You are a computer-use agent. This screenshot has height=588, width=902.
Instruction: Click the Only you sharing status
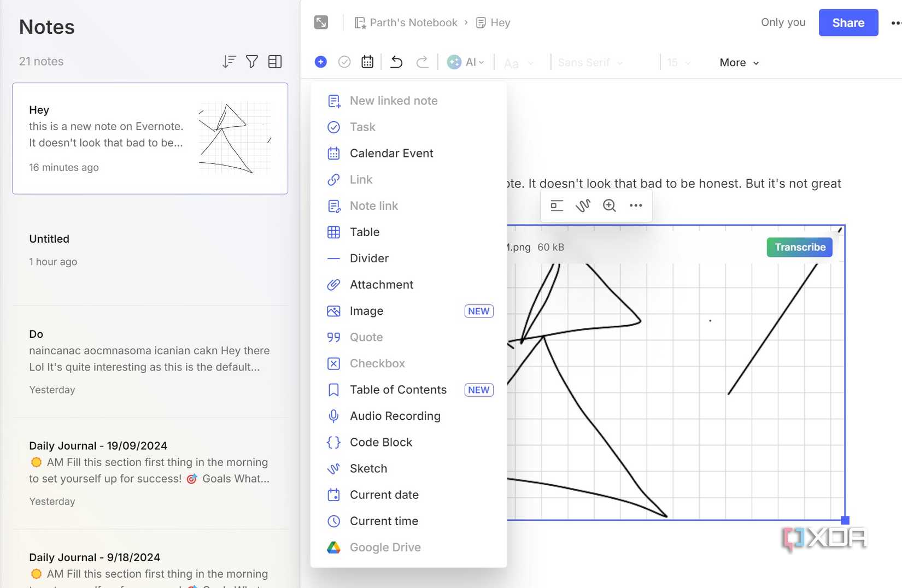783,22
